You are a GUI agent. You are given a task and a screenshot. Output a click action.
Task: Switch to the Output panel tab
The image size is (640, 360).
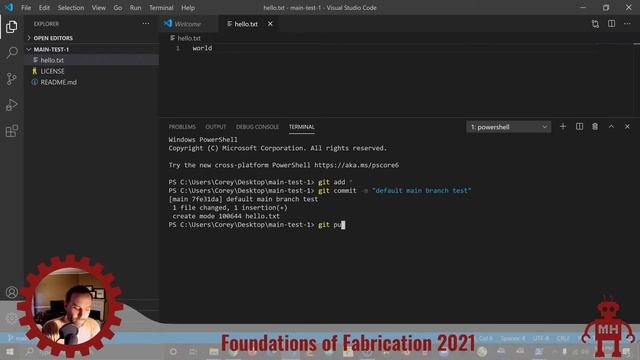216,127
